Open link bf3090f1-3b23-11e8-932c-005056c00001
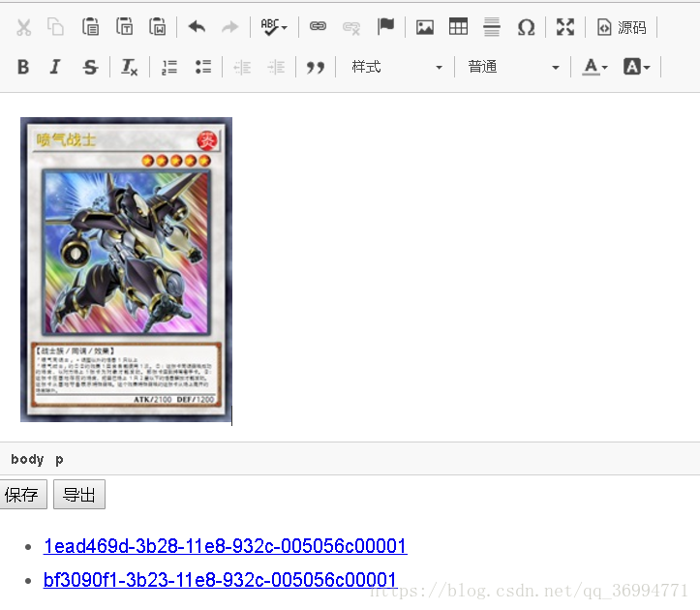 click(220, 580)
